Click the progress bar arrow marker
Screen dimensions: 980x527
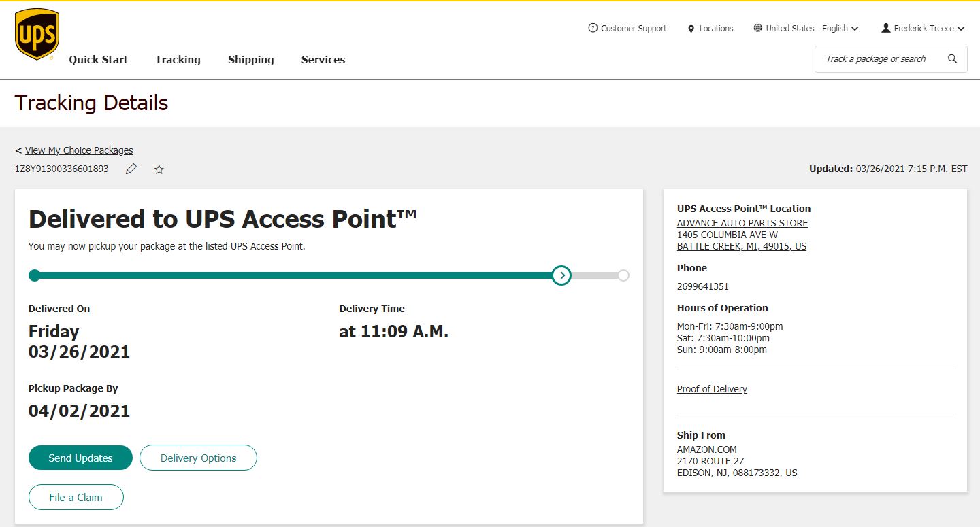pyautogui.click(x=561, y=275)
